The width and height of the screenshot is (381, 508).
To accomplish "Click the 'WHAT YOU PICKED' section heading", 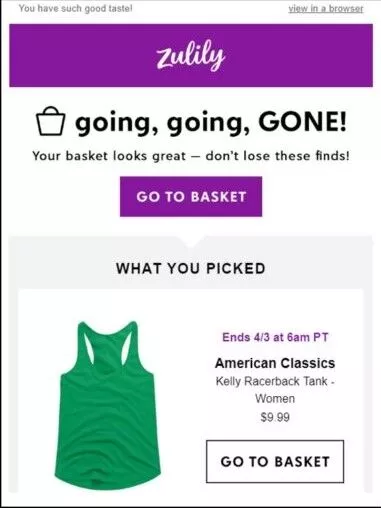I will pyautogui.click(x=191, y=268).
